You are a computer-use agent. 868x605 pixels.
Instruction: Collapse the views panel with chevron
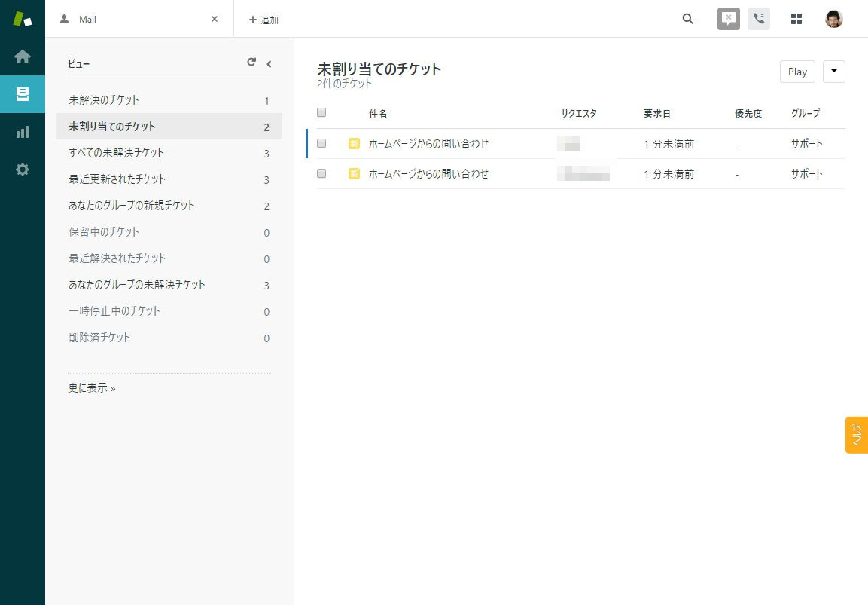tap(269, 63)
